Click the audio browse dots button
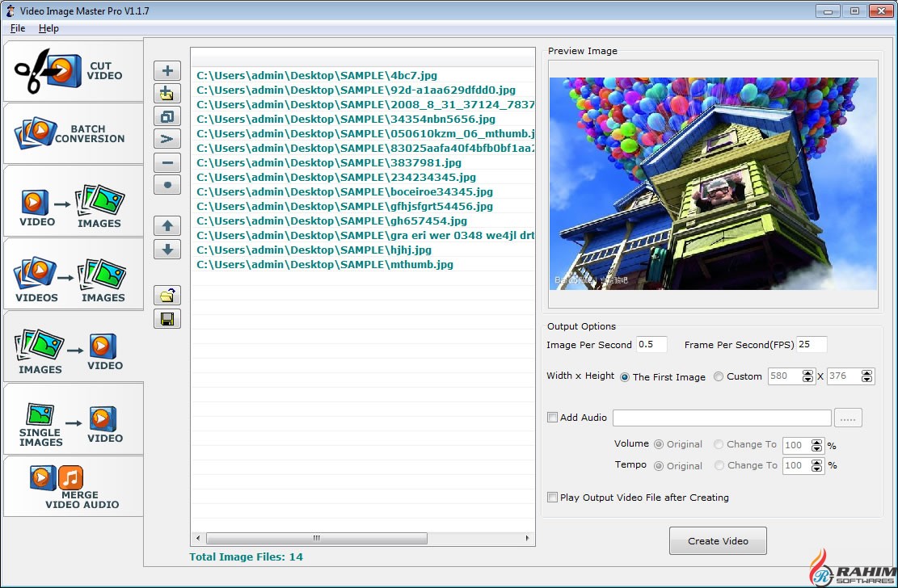This screenshot has width=898, height=588. point(848,418)
